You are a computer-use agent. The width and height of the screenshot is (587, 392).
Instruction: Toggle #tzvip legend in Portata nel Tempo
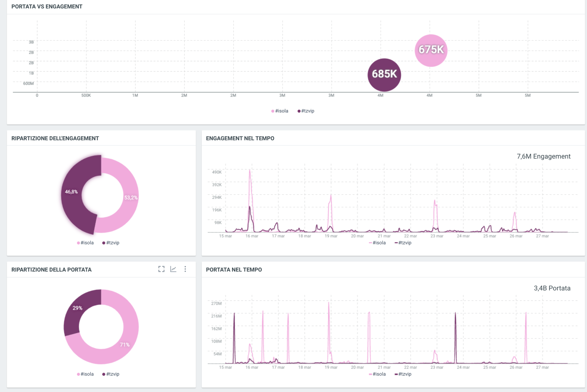403,374
